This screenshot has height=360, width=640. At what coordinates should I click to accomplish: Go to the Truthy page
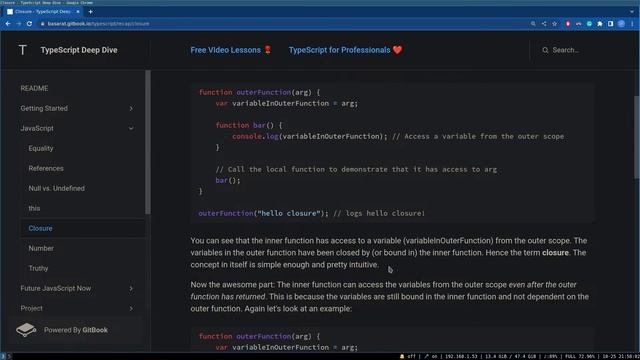click(38, 268)
